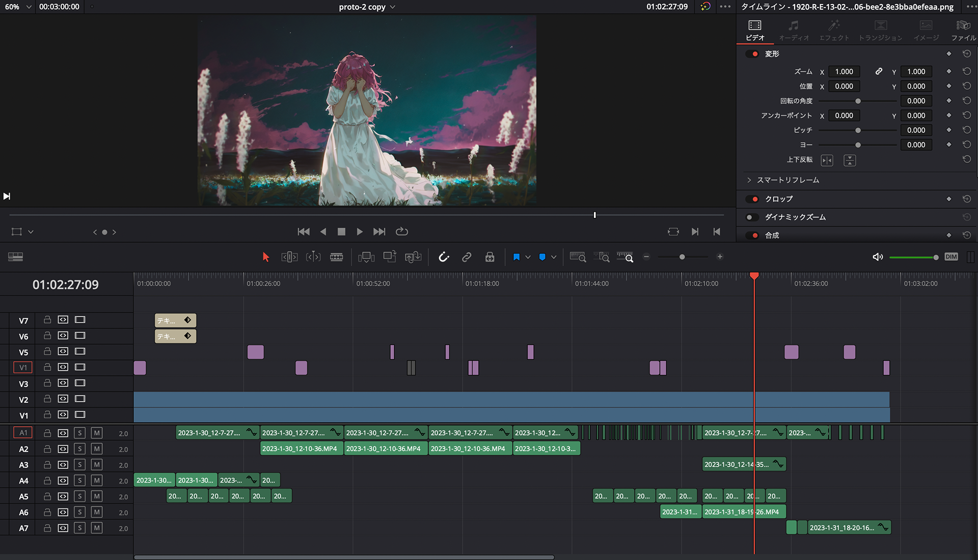
Task: Toggle timeline snapping magnet icon
Action: 444,257
